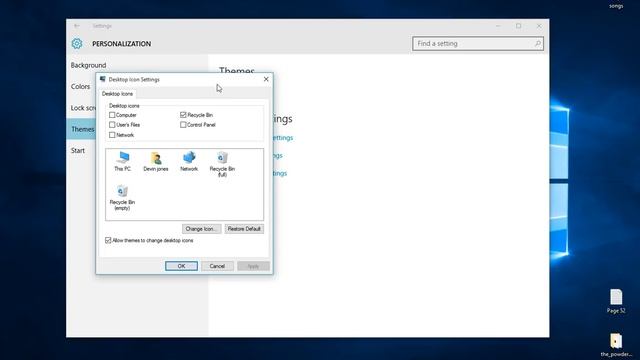Open Start in Settings sidebar

pyautogui.click(x=78, y=150)
